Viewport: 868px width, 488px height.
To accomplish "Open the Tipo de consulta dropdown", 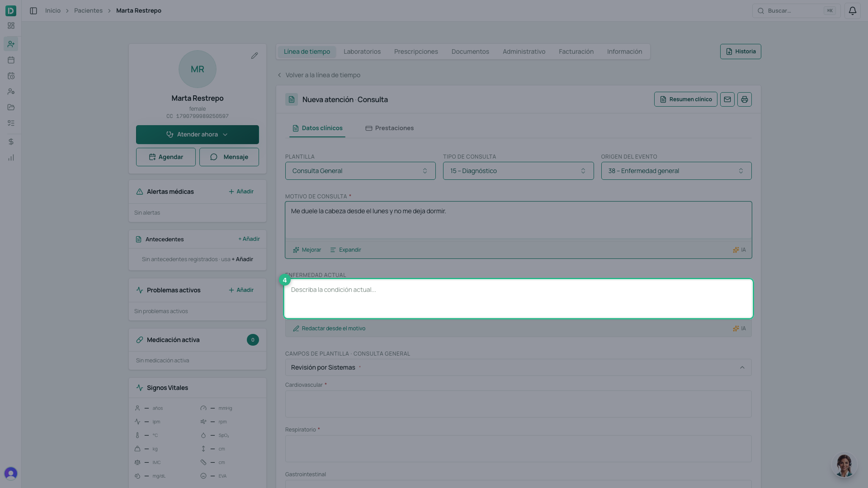I will click(x=518, y=171).
